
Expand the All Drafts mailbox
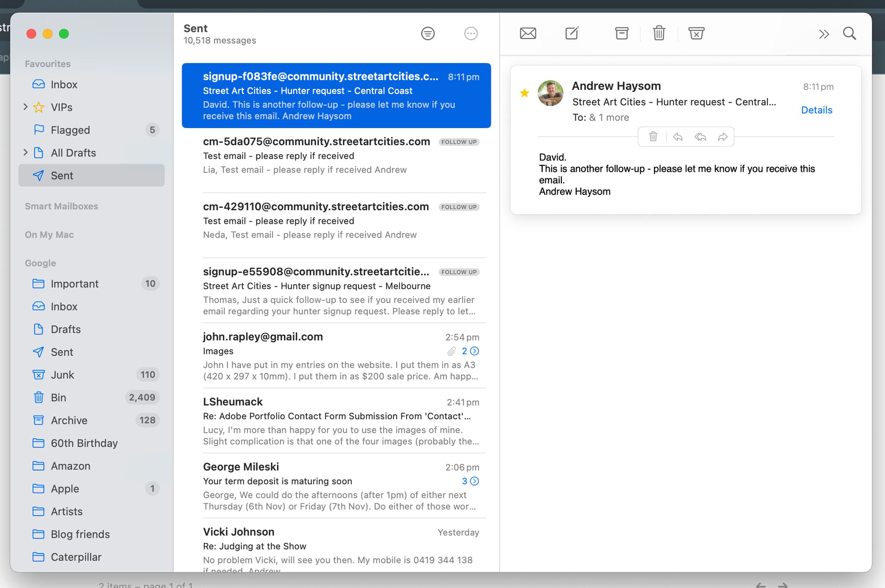[x=25, y=153]
